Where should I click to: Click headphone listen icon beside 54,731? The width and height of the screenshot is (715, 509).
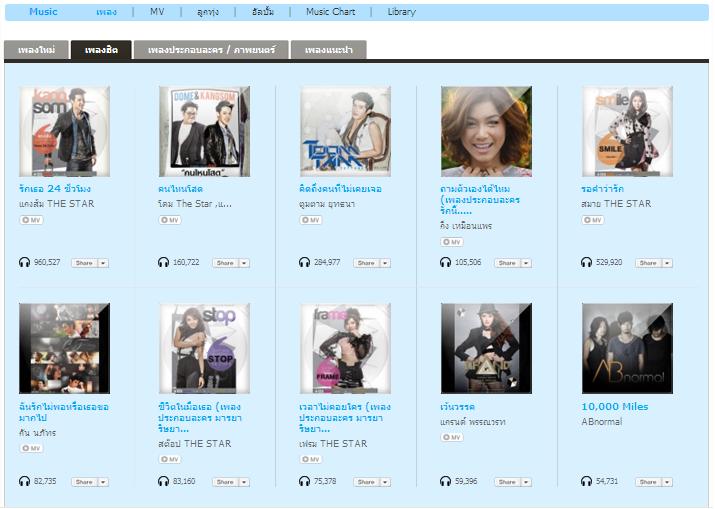coord(586,481)
